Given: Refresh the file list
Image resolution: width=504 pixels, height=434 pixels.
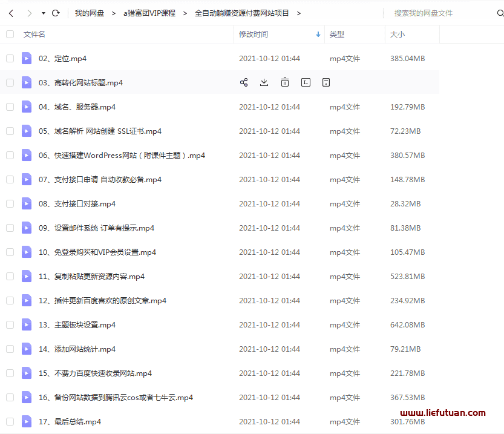Looking at the screenshot, I should pos(56,13).
